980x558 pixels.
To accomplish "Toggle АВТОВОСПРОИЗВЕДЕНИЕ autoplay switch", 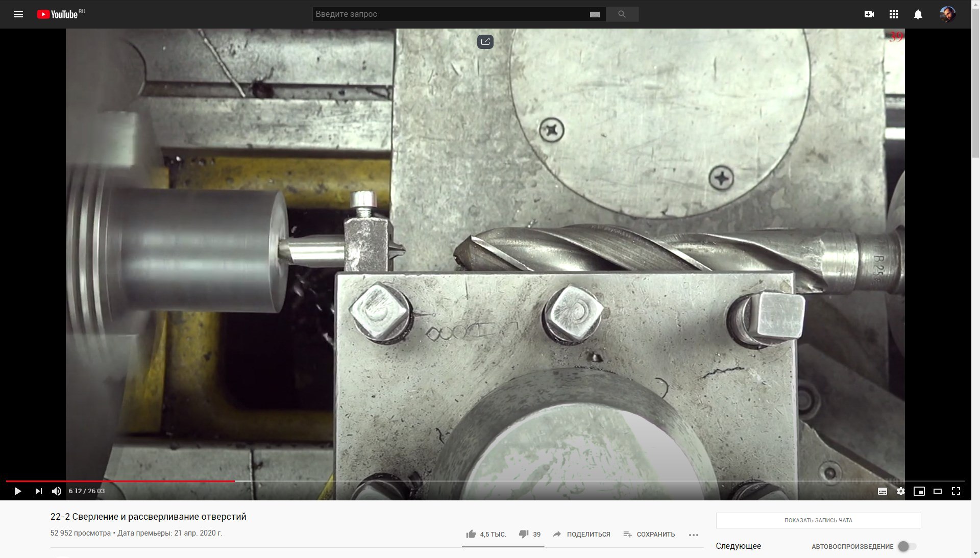I will (x=907, y=546).
